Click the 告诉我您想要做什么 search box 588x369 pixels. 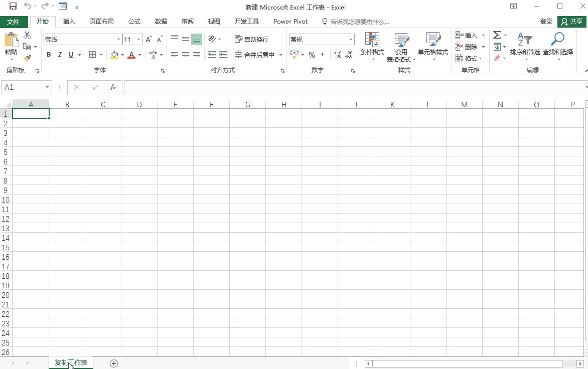coord(356,22)
